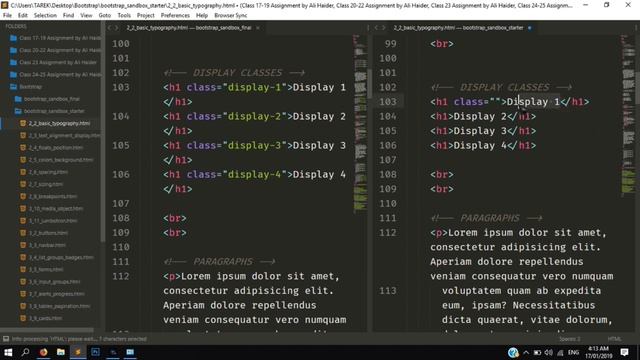Go to next tab in left pane
640x360 pixels.
tap(117, 28)
